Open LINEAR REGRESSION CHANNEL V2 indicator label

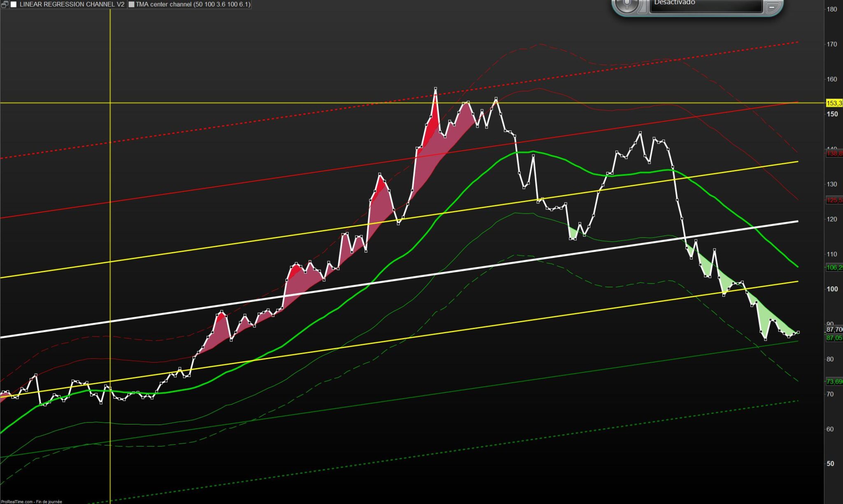point(72,5)
